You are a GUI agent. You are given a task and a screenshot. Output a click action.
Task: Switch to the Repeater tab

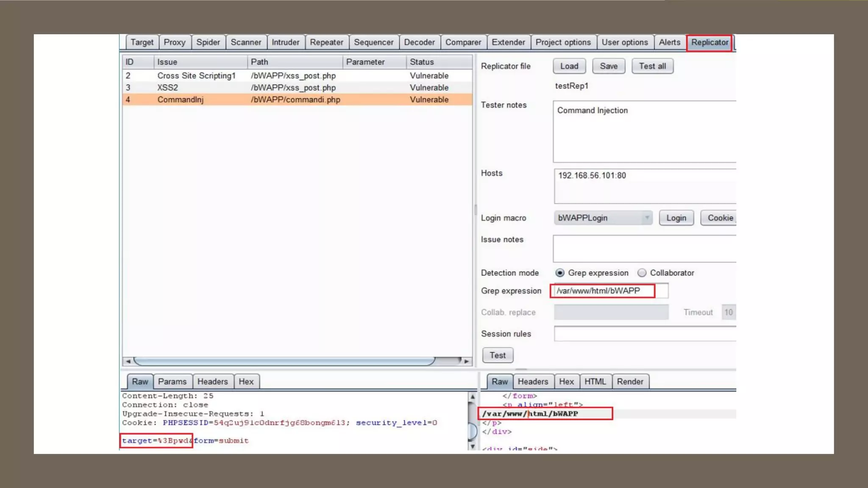(x=326, y=42)
